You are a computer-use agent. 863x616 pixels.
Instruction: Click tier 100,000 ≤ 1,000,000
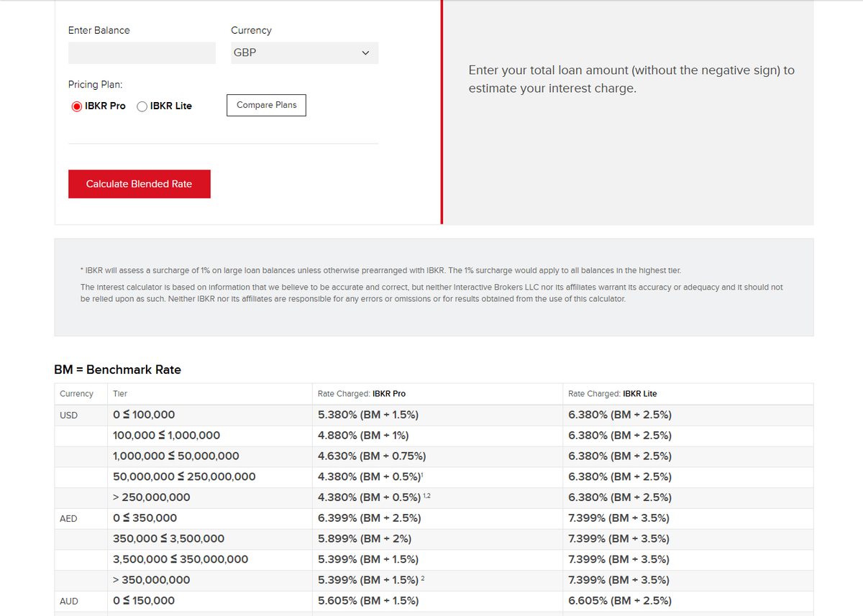167,436
